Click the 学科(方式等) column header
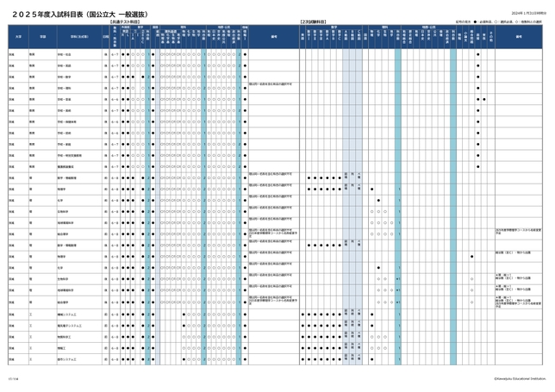This screenshot has height=392, width=555. 78,37
